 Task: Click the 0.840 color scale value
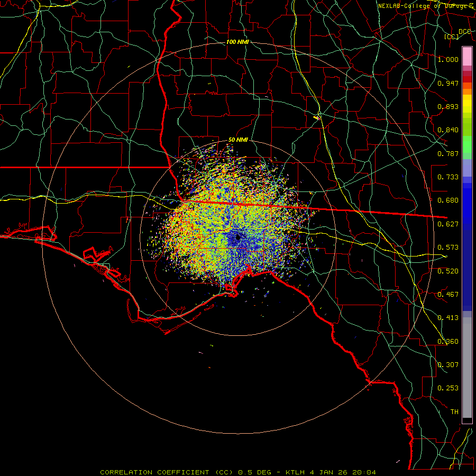click(448, 130)
